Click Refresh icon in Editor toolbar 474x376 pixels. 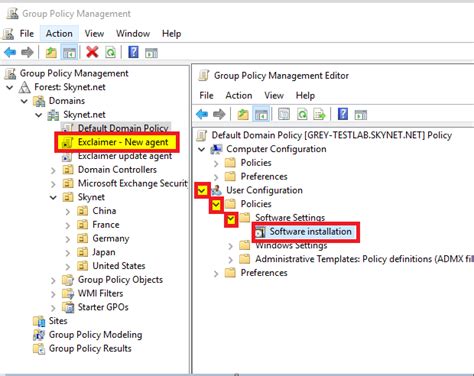[x=302, y=114]
